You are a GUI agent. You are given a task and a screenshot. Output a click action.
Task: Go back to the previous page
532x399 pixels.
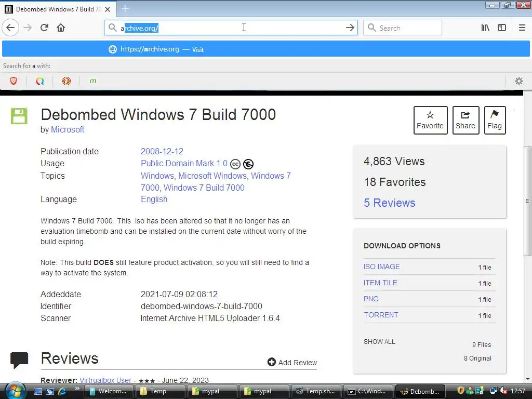pyautogui.click(x=10, y=28)
